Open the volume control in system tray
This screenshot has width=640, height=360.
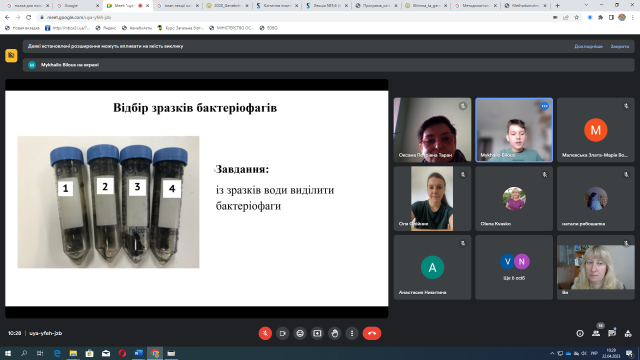click(584, 353)
